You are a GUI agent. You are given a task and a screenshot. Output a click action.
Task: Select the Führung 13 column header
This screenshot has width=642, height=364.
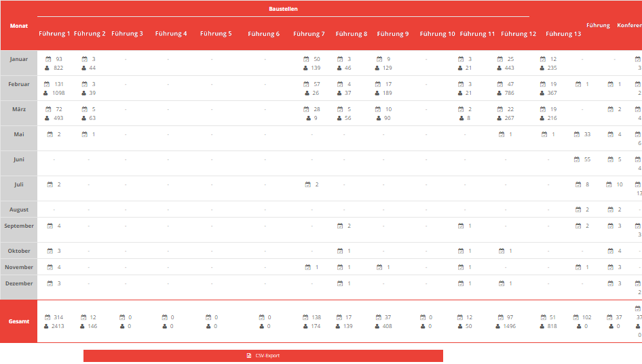563,34
